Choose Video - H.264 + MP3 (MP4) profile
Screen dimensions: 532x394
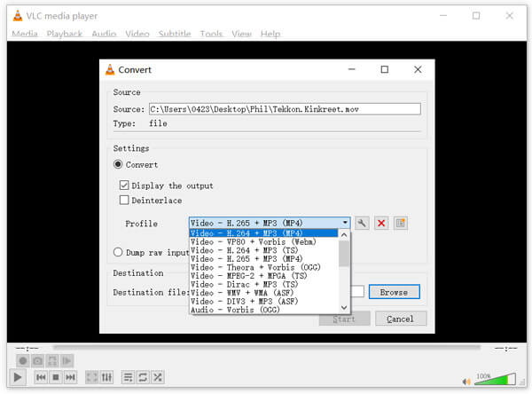click(263, 233)
